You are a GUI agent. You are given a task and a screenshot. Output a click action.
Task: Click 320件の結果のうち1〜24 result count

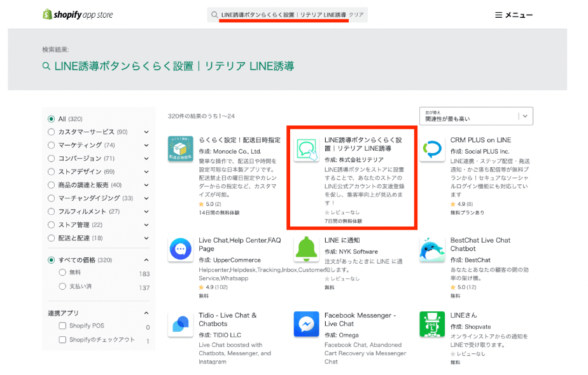pos(201,116)
